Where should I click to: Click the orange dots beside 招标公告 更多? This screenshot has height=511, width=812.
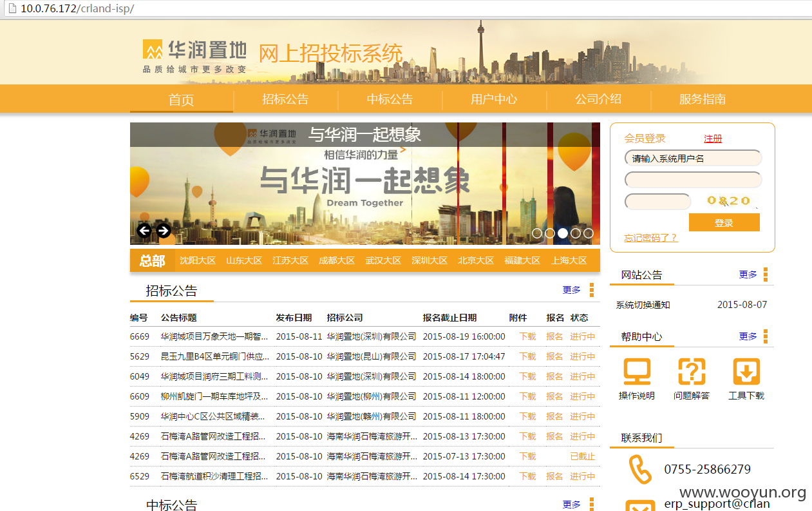click(x=592, y=290)
